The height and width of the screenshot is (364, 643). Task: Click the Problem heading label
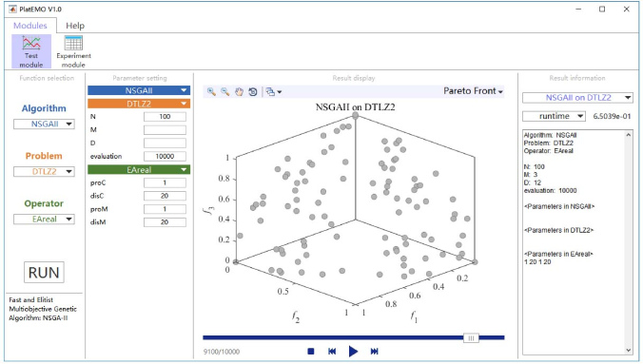(x=44, y=156)
